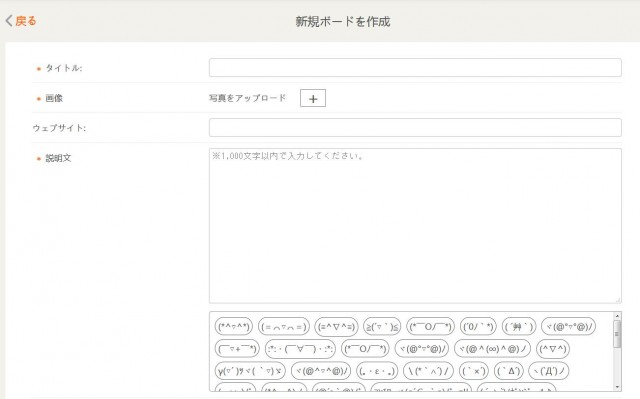Insert the (*^▽^*) emoticon
Screen dimensions: 640x399
tap(234, 326)
